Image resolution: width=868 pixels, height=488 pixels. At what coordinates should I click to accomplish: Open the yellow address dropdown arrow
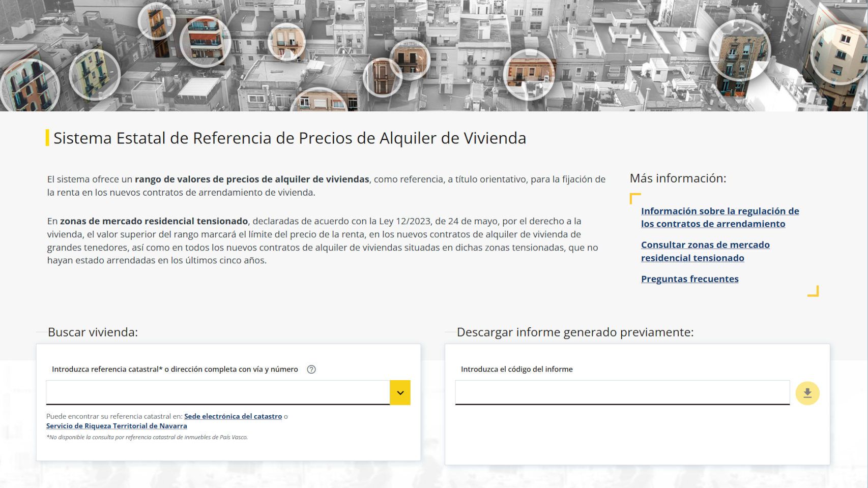click(x=400, y=392)
